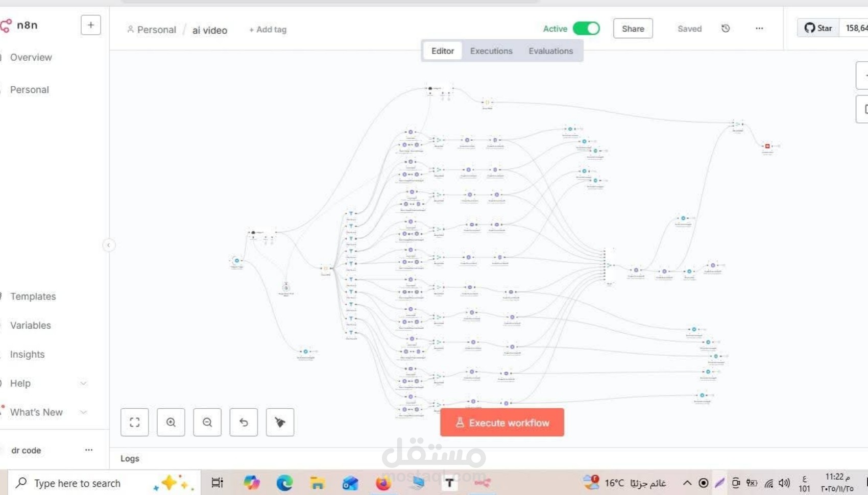Click the circular record tray icon
Screen dimensions: 868x495
704,483
